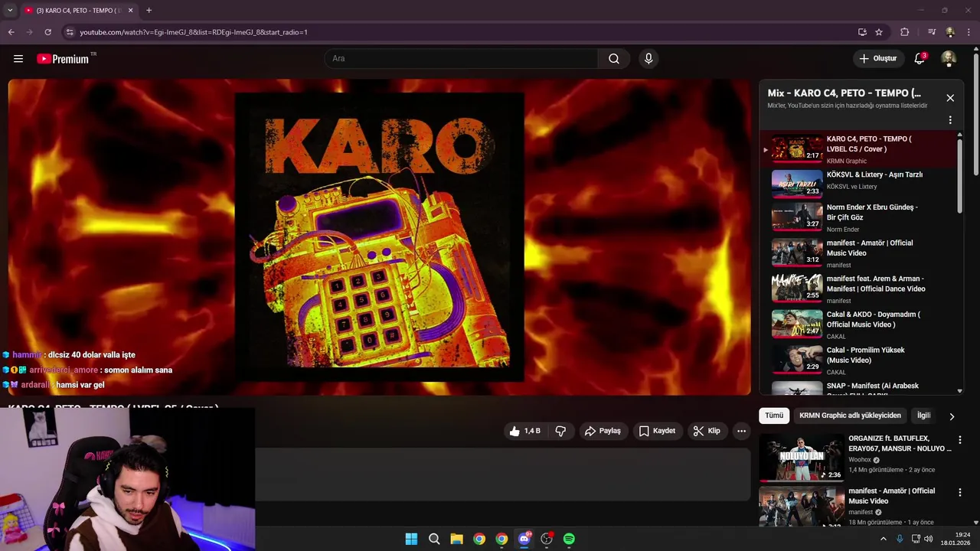Close the KARO C4 YouTube tab
This screenshot has width=980, height=551.
click(x=130, y=10)
